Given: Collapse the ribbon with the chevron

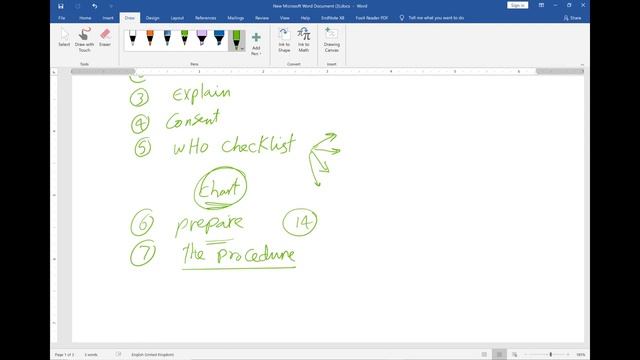Looking at the screenshot, I should pyautogui.click(x=582, y=64).
